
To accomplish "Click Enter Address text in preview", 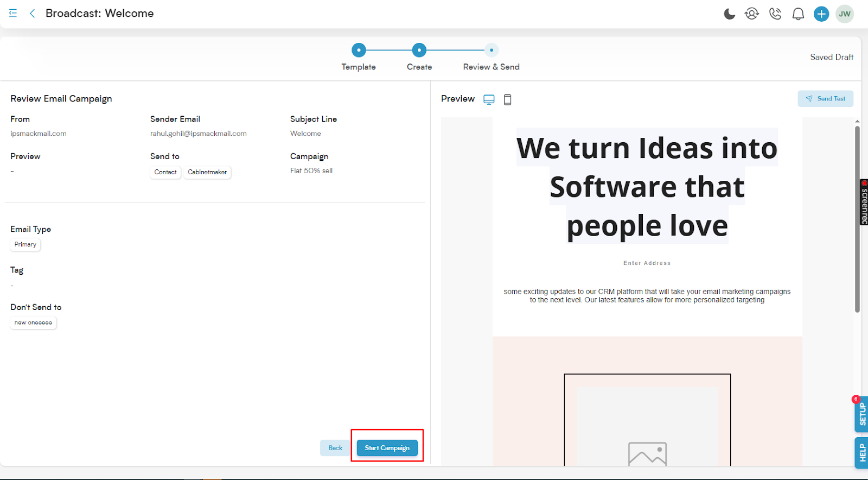I will (x=647, y=263).
